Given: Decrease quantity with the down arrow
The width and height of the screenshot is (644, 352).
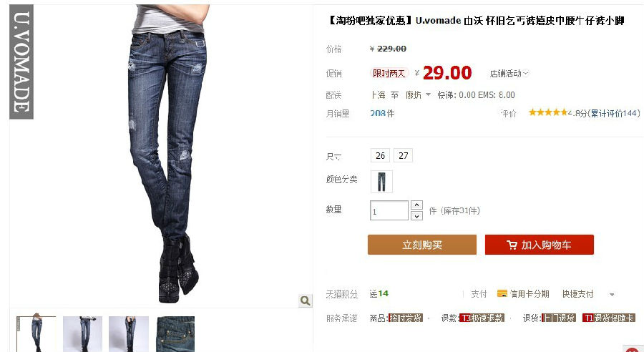Looking at the screenshot, I should 416,215.
